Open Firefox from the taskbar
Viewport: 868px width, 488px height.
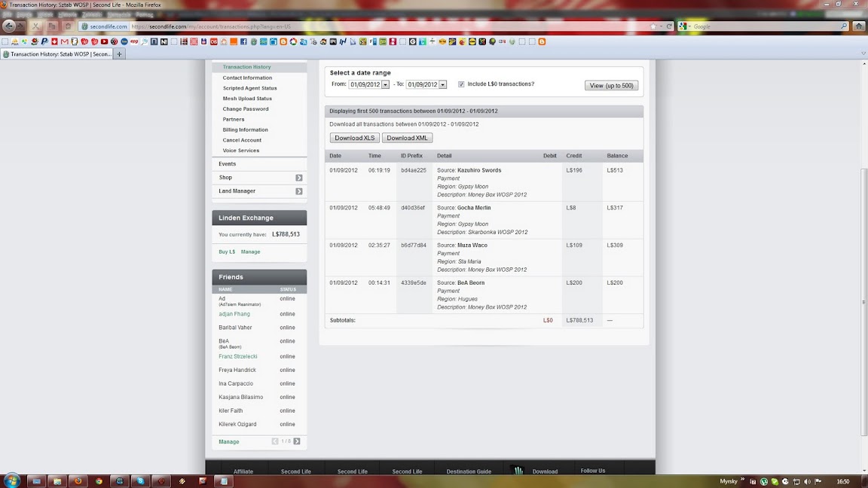78,481
